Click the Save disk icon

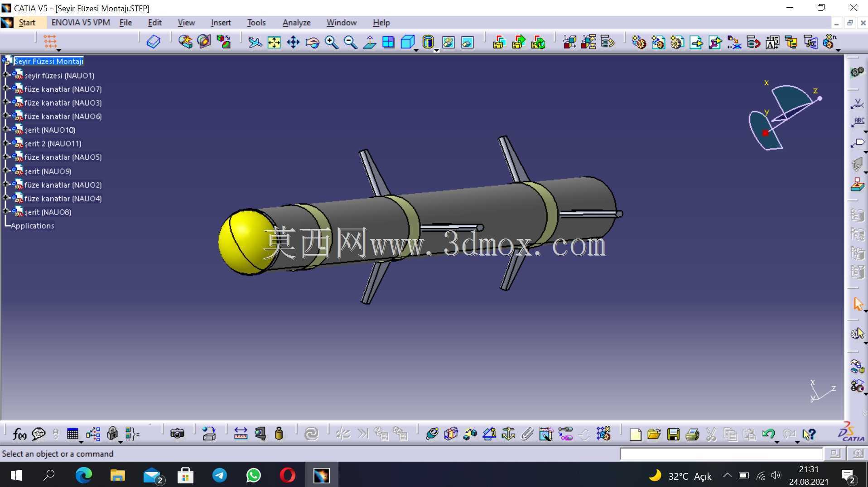click(673, 434)
